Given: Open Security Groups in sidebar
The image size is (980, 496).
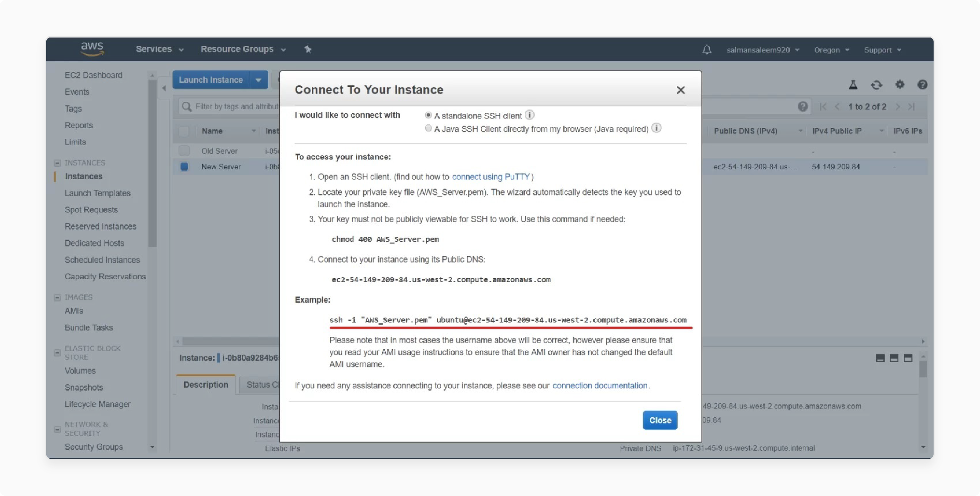Looking at the screenshot, I should pos(94,447).
